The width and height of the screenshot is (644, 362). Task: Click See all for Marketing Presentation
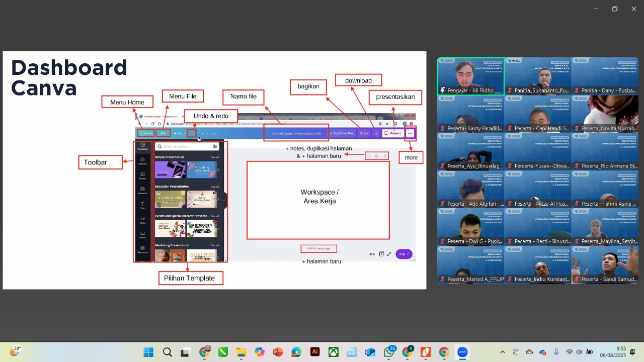tap(215, 245)
